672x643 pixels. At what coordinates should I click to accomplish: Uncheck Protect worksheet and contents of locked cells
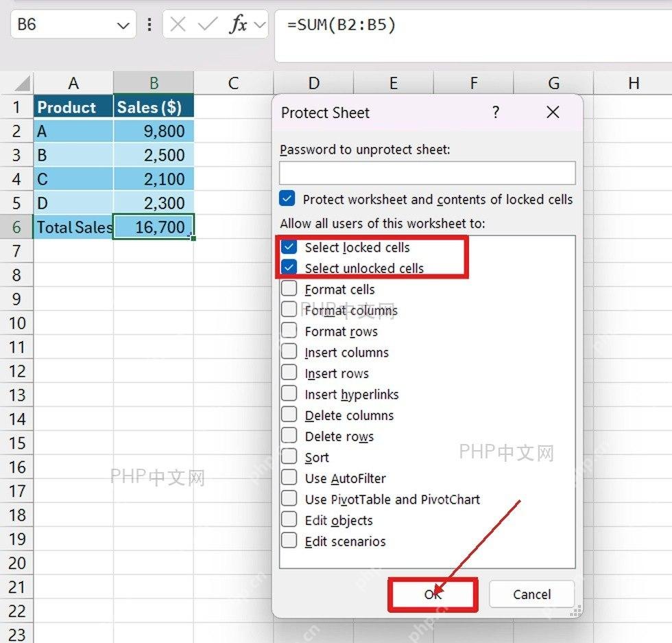287,198
